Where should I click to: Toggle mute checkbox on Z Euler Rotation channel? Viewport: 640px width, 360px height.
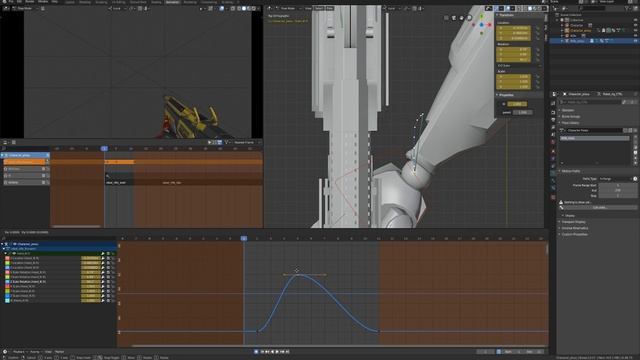[x=108, y=282]
